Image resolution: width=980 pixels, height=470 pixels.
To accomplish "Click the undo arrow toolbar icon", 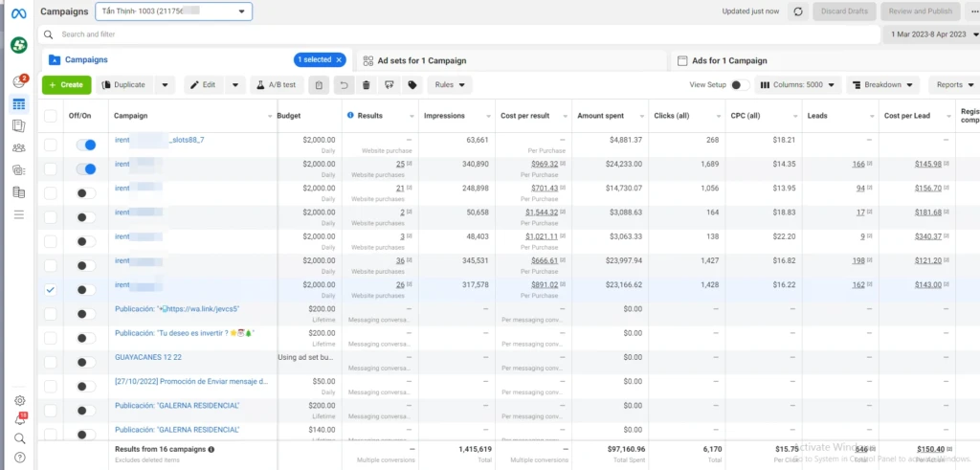I will point(344,85).
